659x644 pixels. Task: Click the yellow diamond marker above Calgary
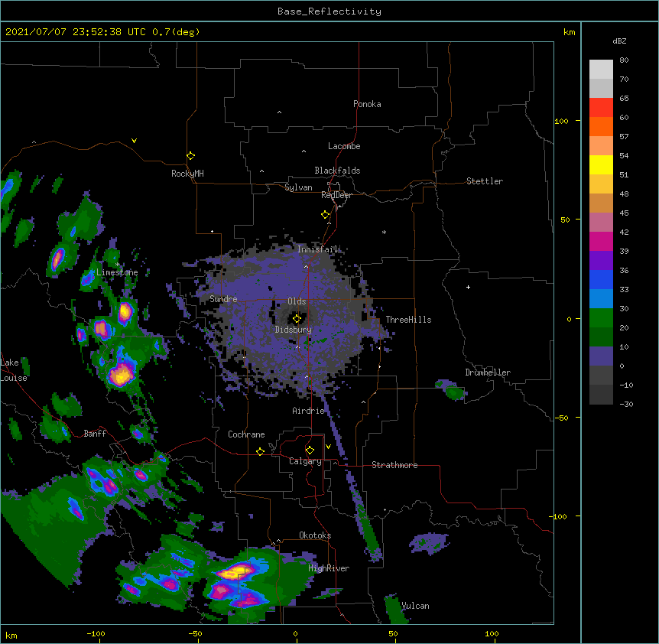(x=310, y=450)
